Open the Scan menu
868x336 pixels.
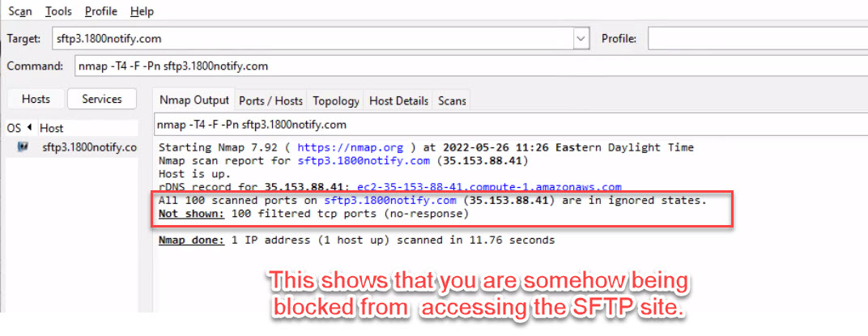20,11
